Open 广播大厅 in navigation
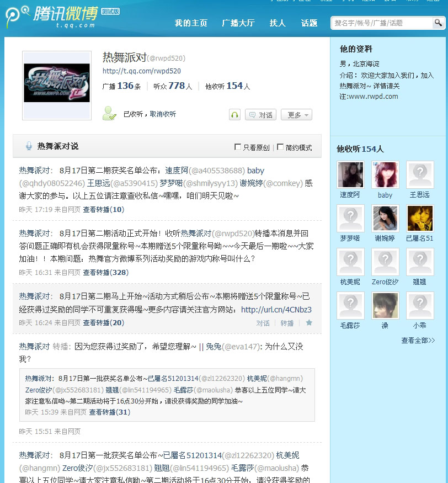 tap(238, 23)
